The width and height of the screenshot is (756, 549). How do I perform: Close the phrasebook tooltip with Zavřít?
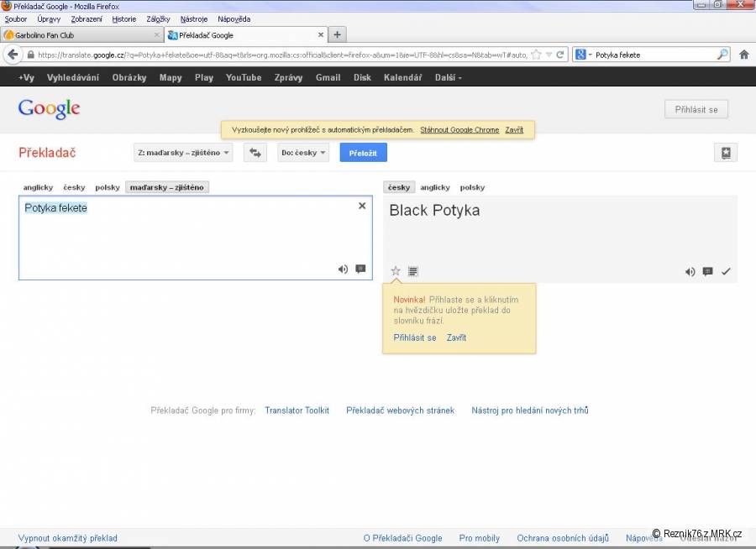[x=456, y=338]
